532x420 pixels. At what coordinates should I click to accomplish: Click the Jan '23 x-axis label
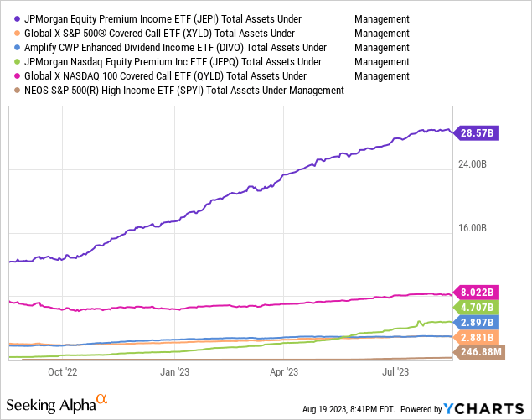click(174, 371)
